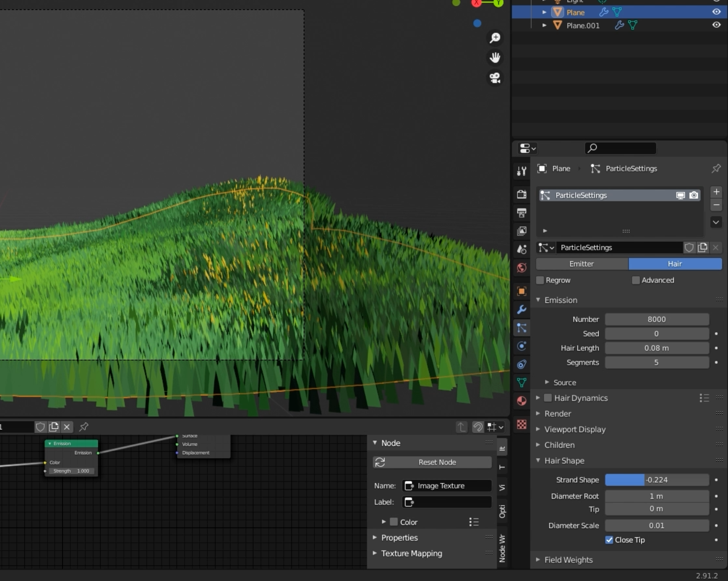Hide Plane.001 using its eye icon
Image resolution: width=728 pixels, height=581 pixels.
pyautogui.click(x=716, y=25)
